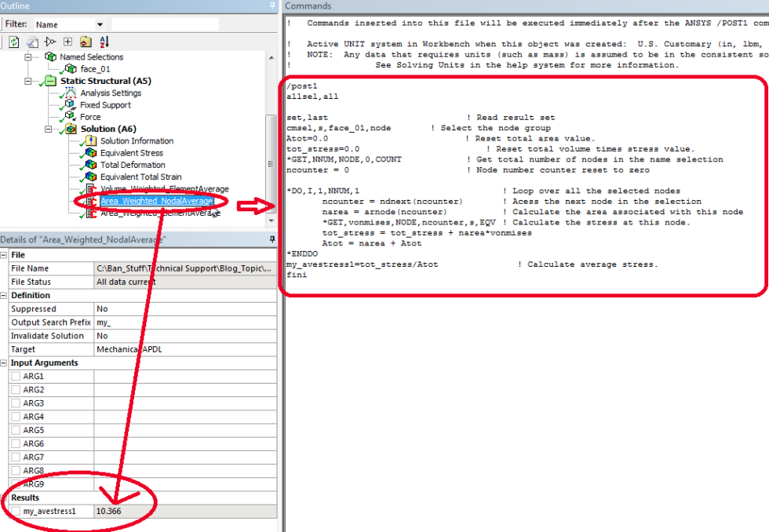Image resolution: width=769 pixels, height=532 pixels.
Task: Collapse the Solution (A6) branch
Action: point(49,129)
